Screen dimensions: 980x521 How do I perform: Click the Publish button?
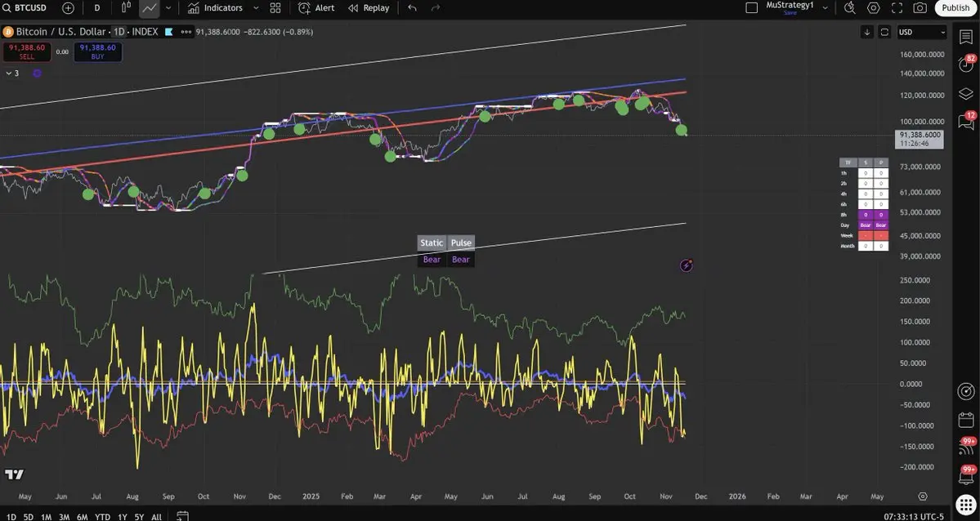pos(955,8)
